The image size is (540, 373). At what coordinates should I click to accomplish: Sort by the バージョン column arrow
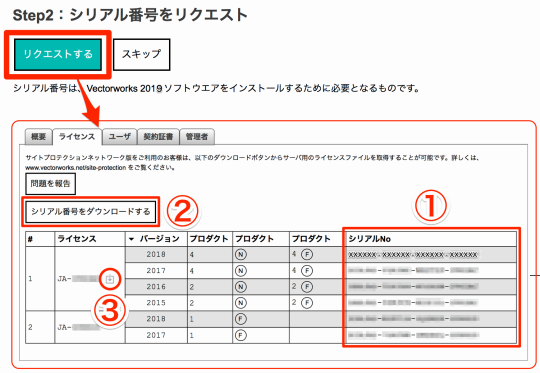point(131,239)
